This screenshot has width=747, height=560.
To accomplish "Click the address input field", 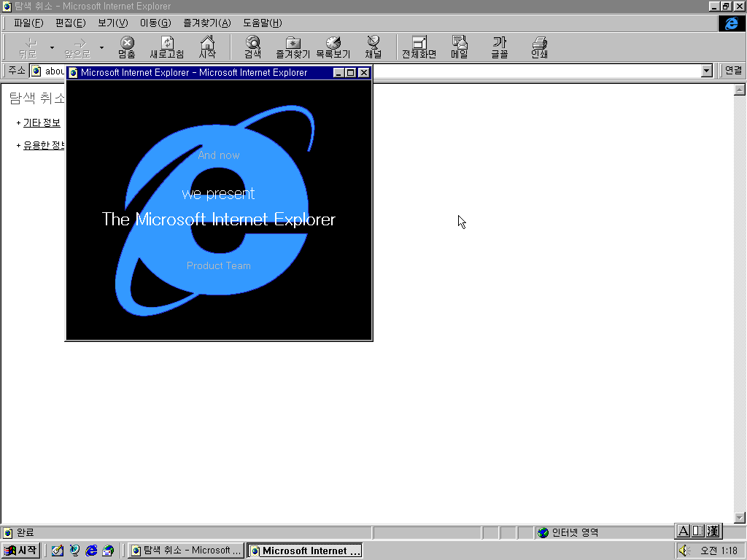I will [371, 71].
